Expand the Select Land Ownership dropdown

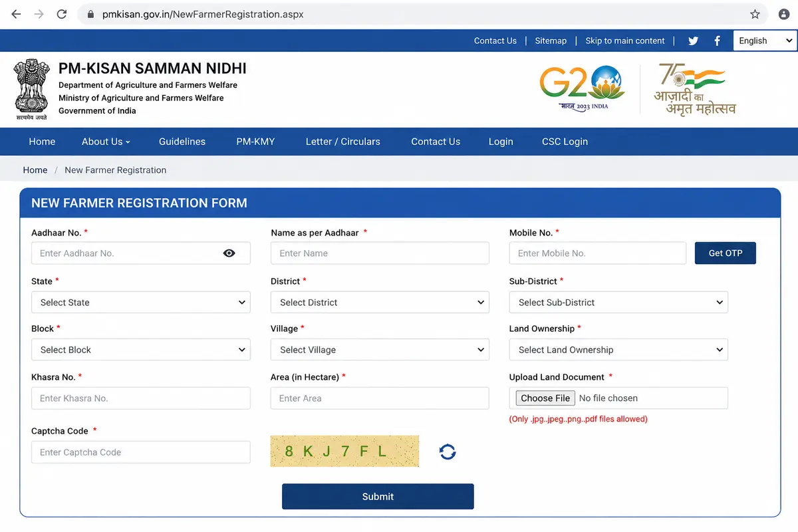coord(618,350)
